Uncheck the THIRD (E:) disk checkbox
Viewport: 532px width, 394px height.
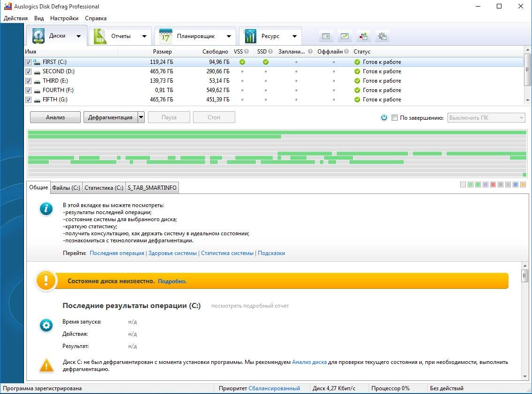pos(28,81)
